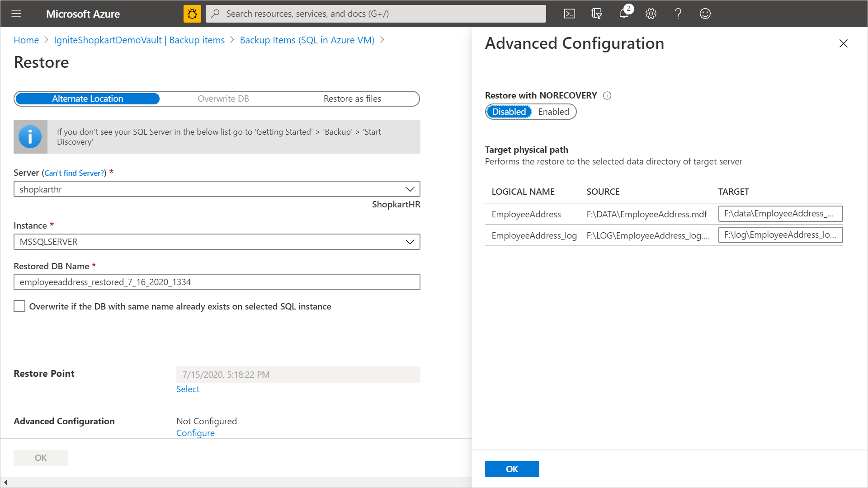Click OK button in Advanced Configuration panel
The image size is (868, 488).
[x=511, y=469]
